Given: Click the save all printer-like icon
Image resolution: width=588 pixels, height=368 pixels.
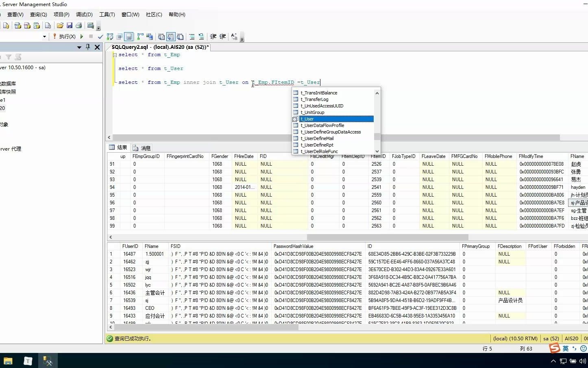Looking at the screenshot, I should (x=79, y=25).
